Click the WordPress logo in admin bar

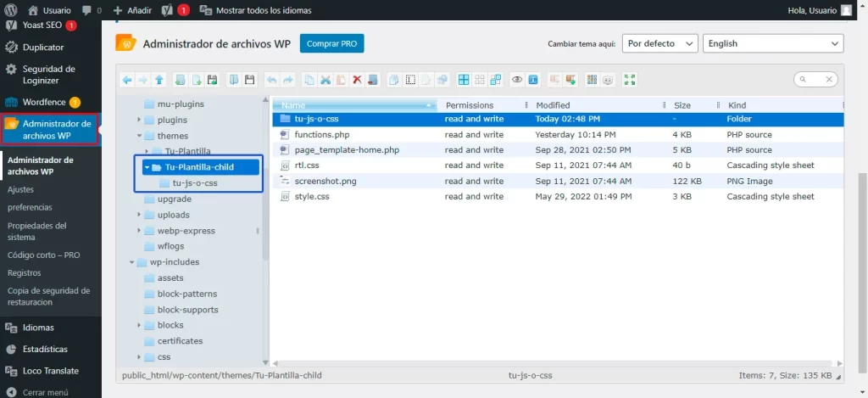(x=11, y=10)
